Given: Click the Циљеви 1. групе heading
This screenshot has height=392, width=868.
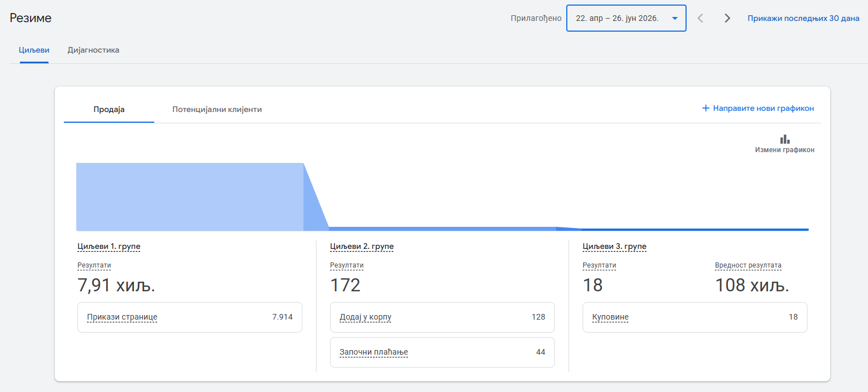Looking at the screenshot, I should [x=109, y=247].
